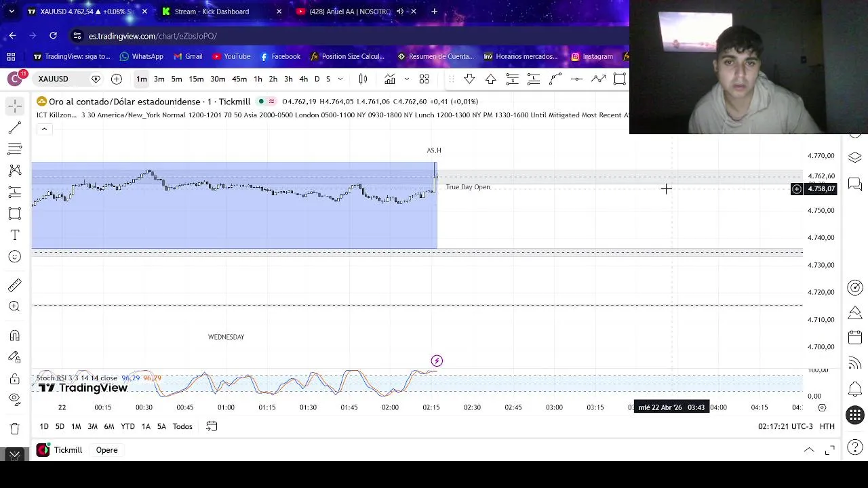Open the alerts bell notifications panel
The image size is (868, 488).
click(x=855, y=389)
